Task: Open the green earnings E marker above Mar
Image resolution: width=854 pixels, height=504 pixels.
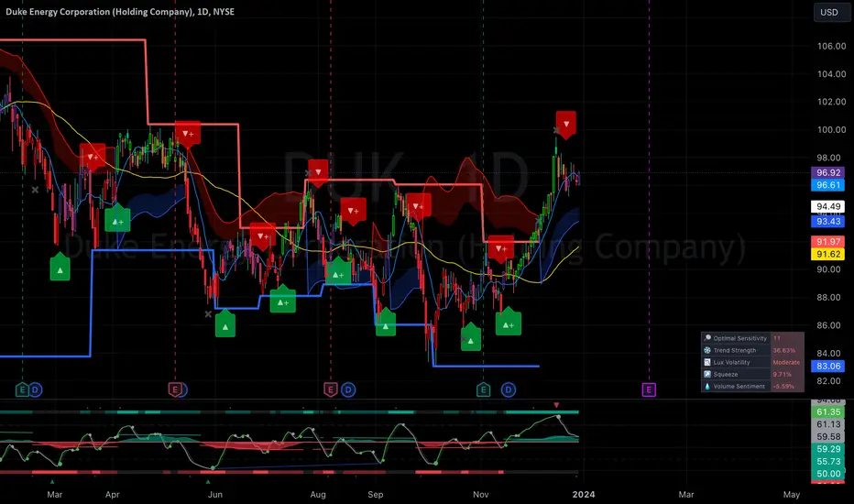Action: [22, 389]
